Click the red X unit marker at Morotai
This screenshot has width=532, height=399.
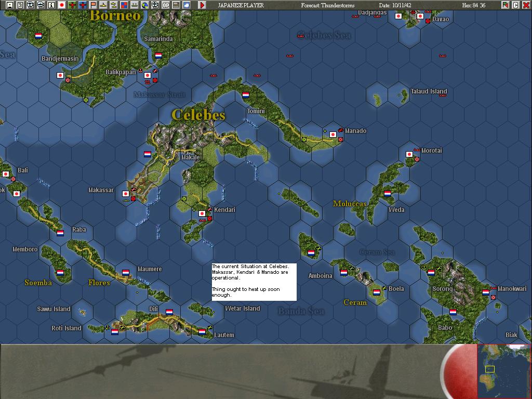pos(417,159)
